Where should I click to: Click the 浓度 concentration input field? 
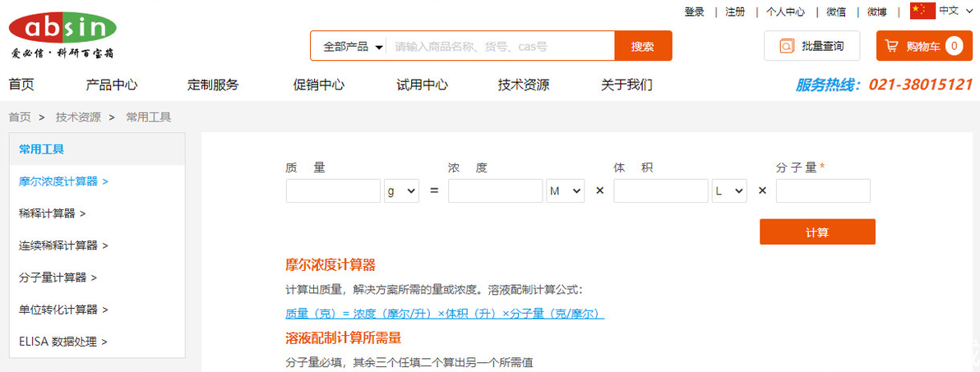coord(496,191)
